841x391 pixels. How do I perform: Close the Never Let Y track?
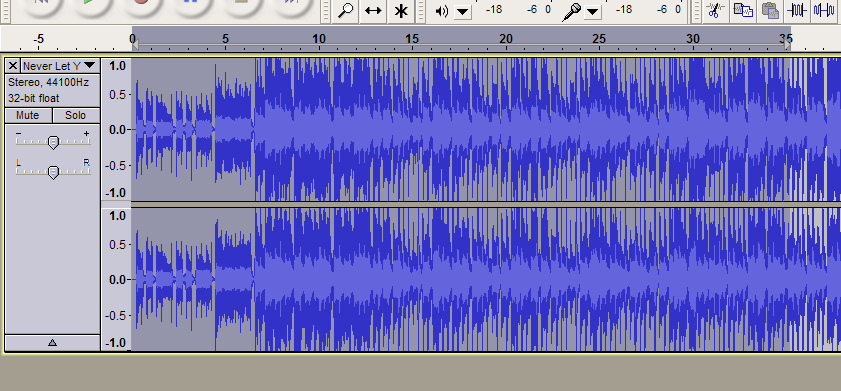[x=13, y=66]
